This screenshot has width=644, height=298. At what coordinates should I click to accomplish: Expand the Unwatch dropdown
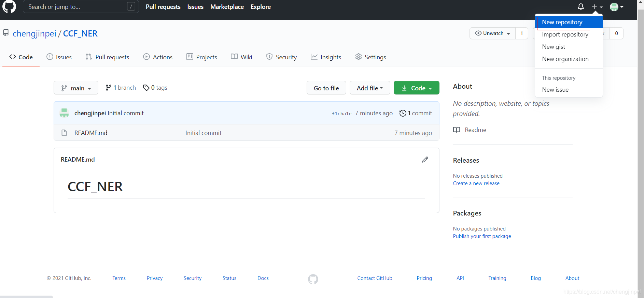(492, 33)
